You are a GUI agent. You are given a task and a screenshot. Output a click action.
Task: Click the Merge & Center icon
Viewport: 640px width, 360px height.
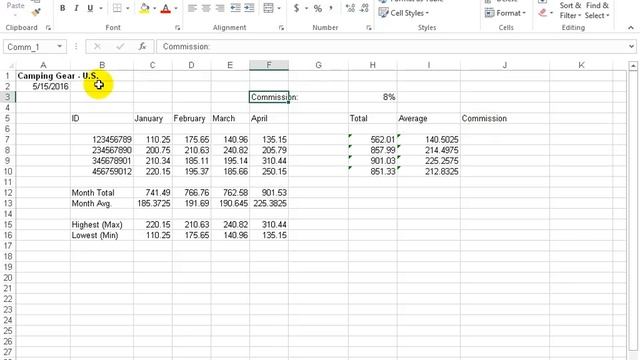pos(269,8)
